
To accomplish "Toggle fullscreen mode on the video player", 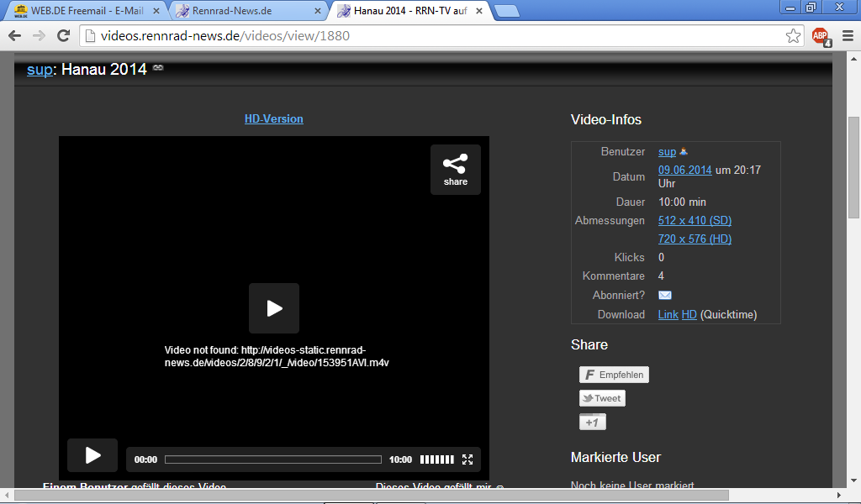I will (467, 459).
